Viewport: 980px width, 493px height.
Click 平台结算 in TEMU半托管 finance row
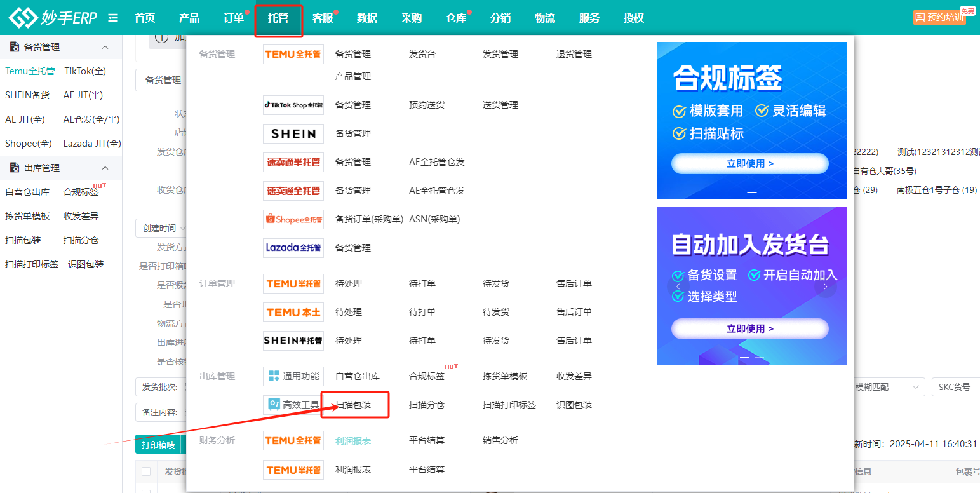tap(427, 469)
